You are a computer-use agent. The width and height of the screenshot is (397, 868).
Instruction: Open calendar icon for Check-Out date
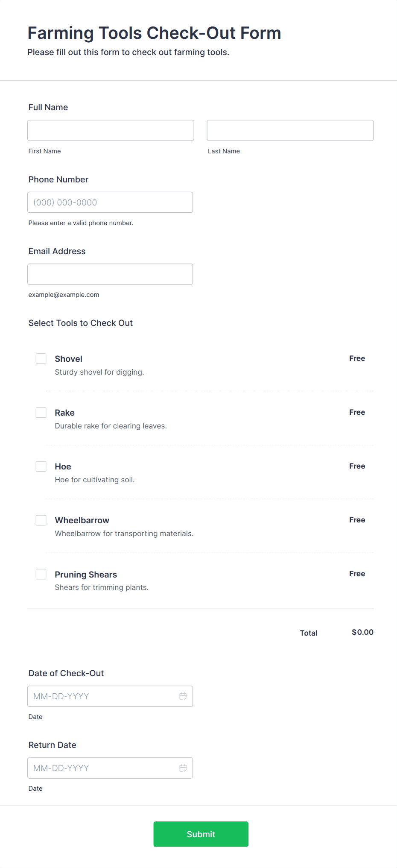pos(183,696)
